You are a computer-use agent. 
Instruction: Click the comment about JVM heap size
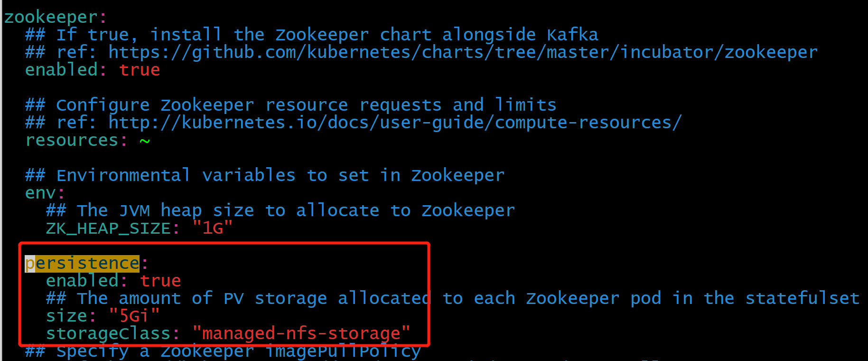(280, 211)
